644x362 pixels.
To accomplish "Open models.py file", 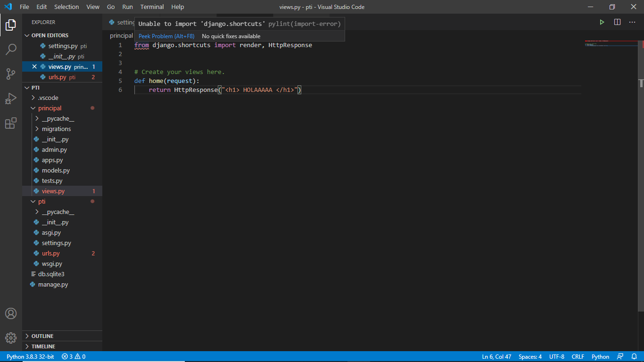I will (x=62, y=170).
